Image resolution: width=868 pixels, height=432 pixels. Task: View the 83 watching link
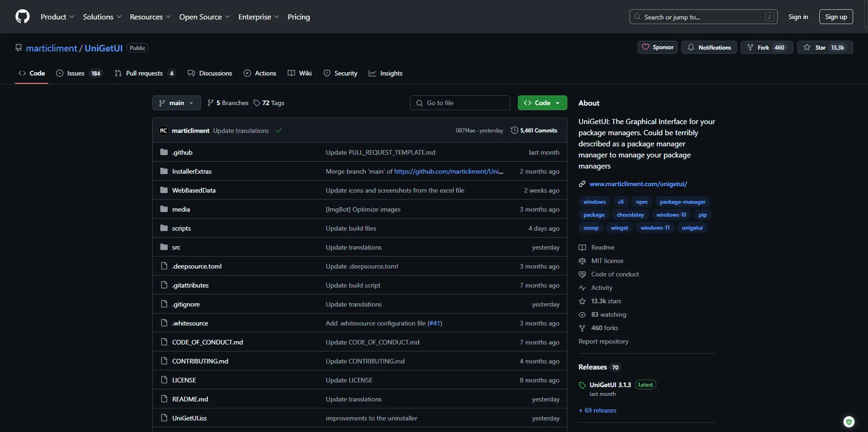(x=609, y=314)
